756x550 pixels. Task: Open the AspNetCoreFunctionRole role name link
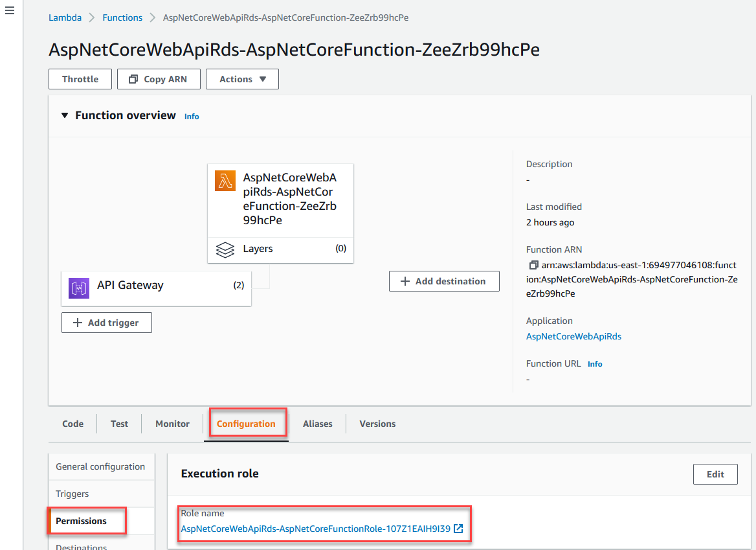point(316,529)
